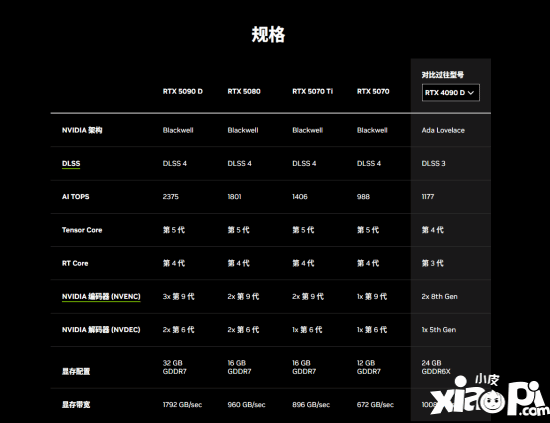550x423 pixels.
Task: Click the 2375 AI TOPS value
Action: (170, 197)
